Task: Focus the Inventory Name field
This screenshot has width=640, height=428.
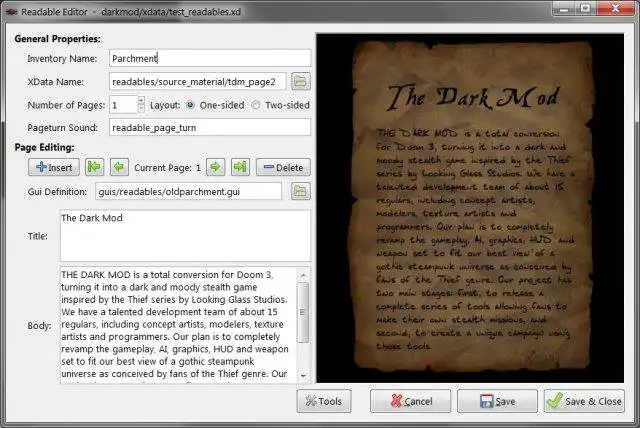Action: [210, 58]
